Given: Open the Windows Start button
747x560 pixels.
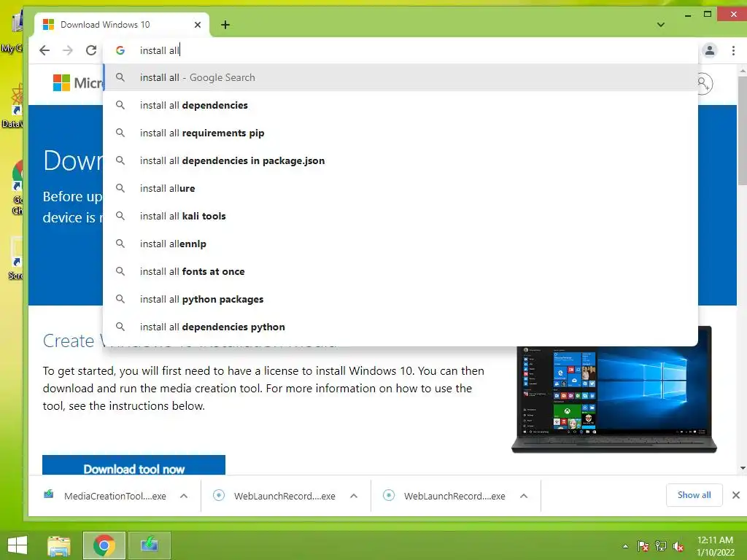Looking at the screenshot, I should (18, 545).
